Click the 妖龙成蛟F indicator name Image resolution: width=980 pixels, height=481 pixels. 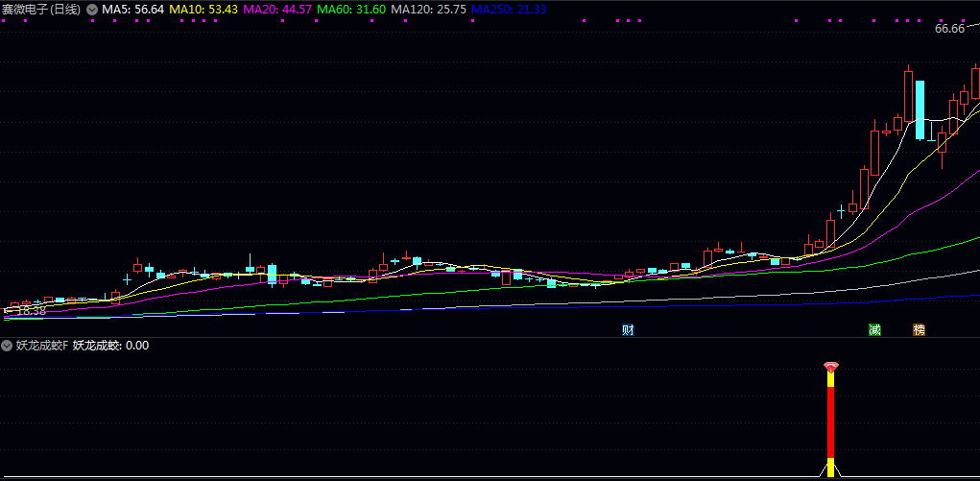click(x=41, y=346)
